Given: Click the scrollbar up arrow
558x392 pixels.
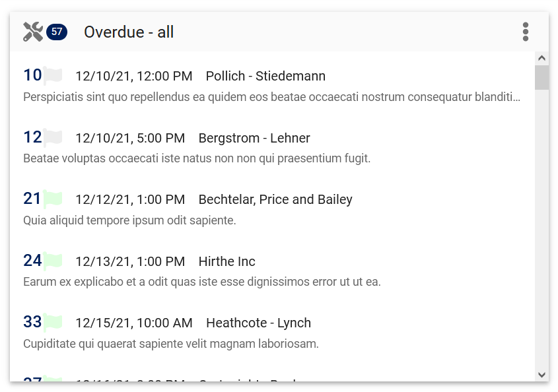Looking at the screenshot, I should tap(541, 58).
